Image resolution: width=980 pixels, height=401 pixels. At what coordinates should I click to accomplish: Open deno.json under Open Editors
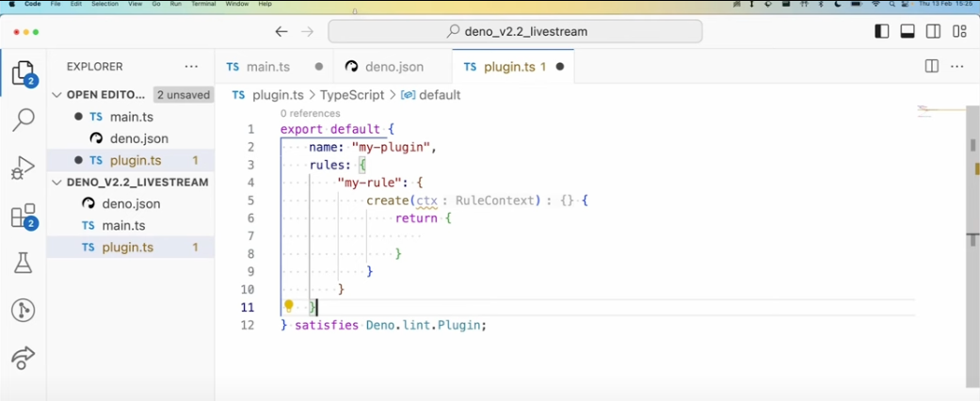[131, 138]
